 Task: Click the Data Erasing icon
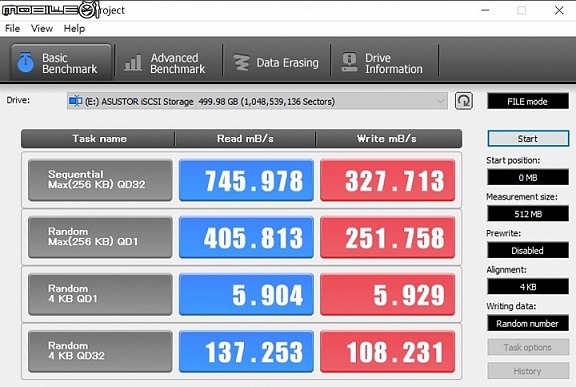(241, 62)
